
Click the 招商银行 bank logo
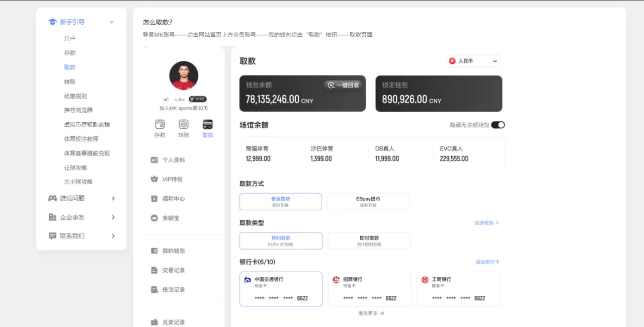pyautogui.click(x=336, y=280)
